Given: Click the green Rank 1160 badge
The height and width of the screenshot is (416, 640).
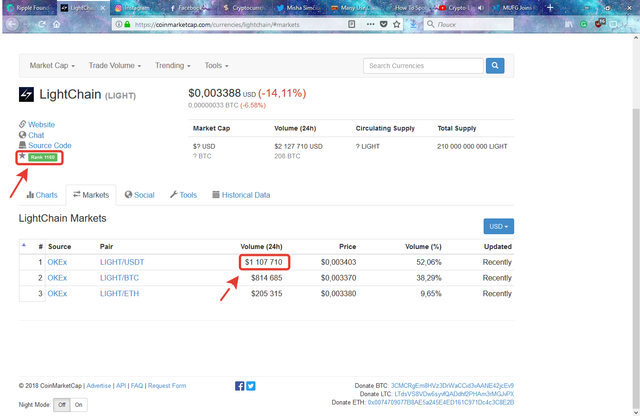Looking at the screenshot, I should [43, 157].
